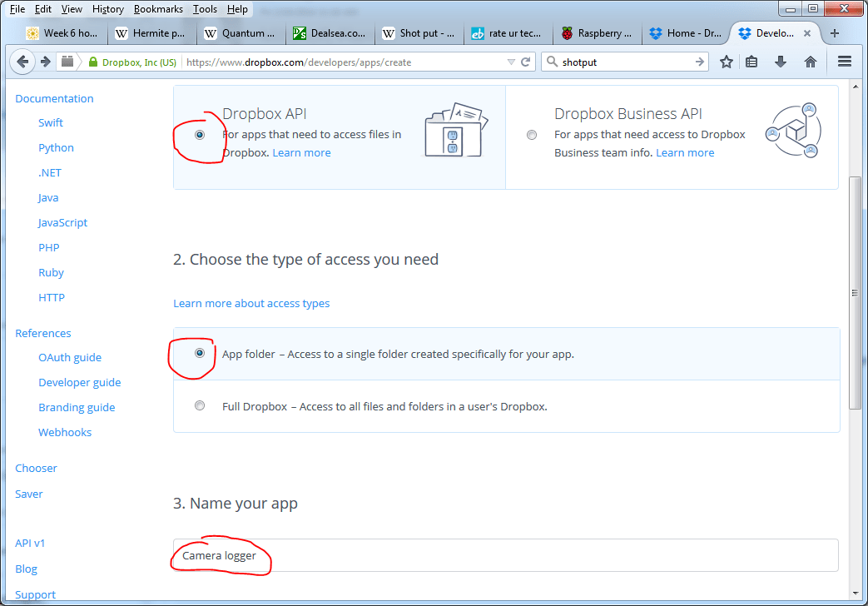868x606 pixels.
Task: Open the Bookmarks menu
Action: point(158,9)
